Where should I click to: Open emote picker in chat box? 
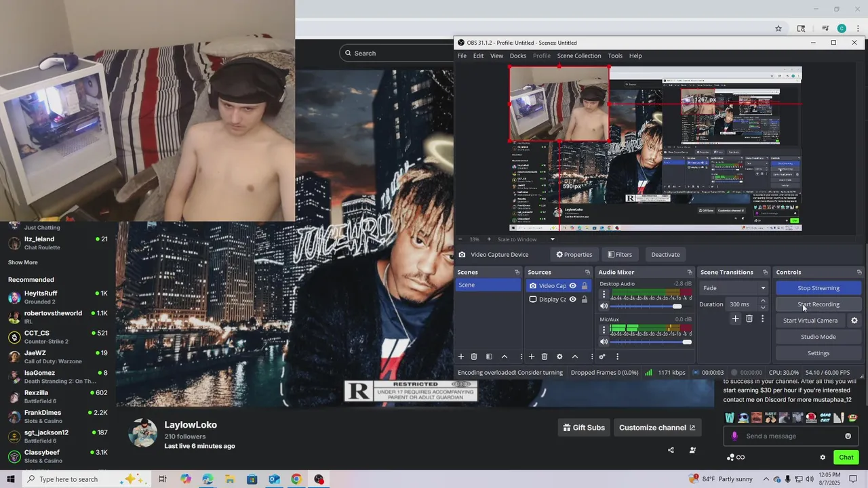848,436
